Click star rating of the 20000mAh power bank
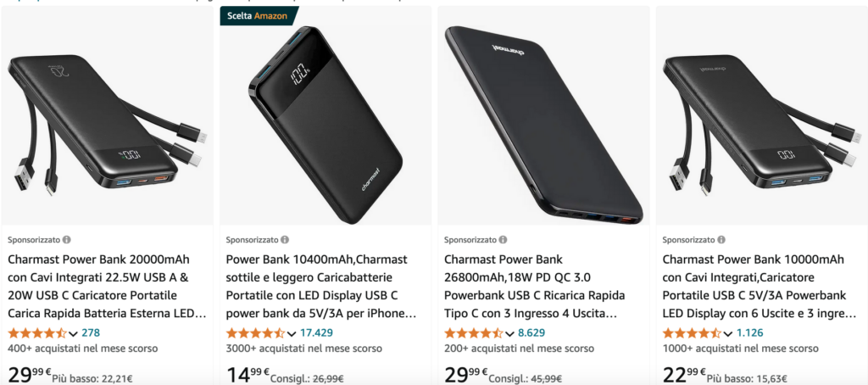Screen dimensions: 868x385 (x=36, y=333)
